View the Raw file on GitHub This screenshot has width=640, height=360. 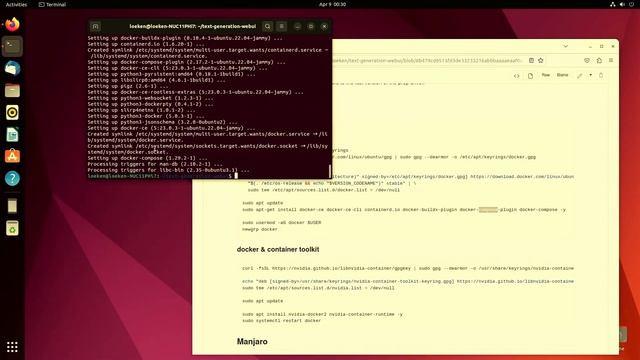tap(546, 75)
